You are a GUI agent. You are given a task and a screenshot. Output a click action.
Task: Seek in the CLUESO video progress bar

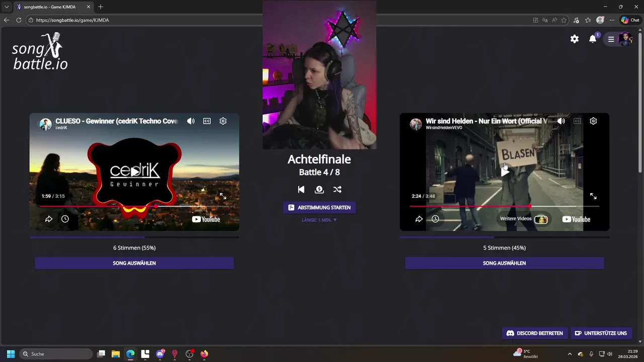(134, 206)
